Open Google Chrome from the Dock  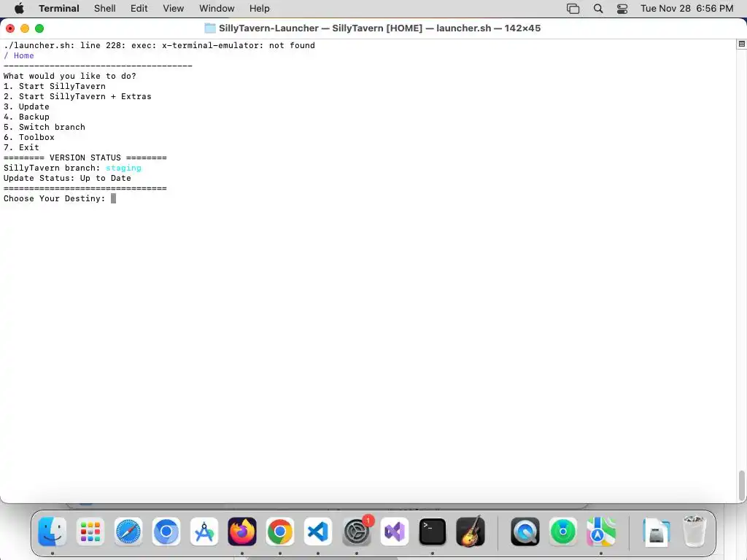point(280,532)
